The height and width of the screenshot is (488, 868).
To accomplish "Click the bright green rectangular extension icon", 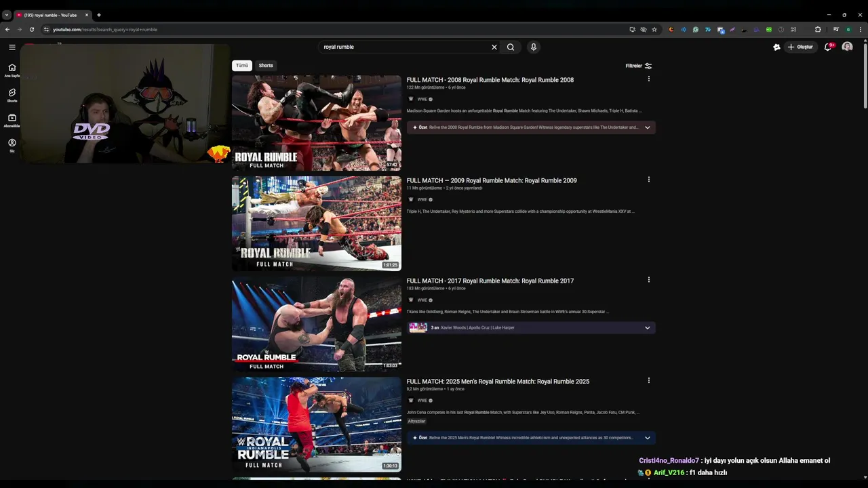I will pos(769,29).
